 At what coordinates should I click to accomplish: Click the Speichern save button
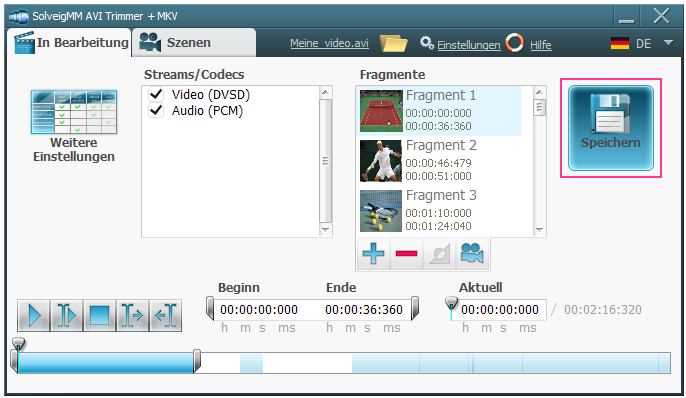(611, 128)
